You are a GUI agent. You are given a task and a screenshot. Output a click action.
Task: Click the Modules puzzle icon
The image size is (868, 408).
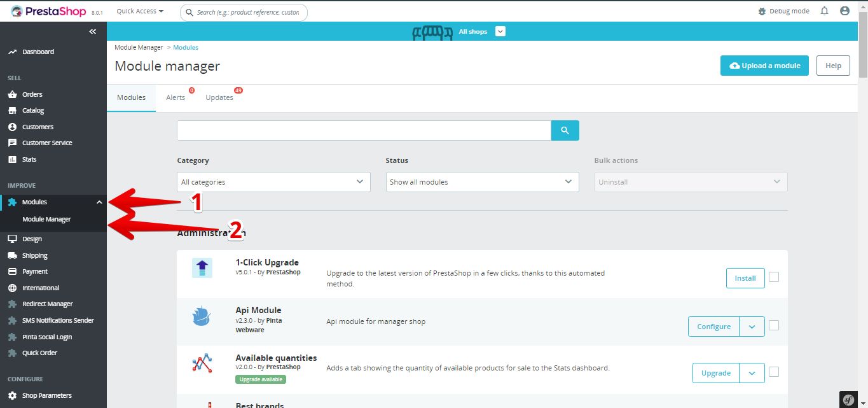(x=12, y=202)
